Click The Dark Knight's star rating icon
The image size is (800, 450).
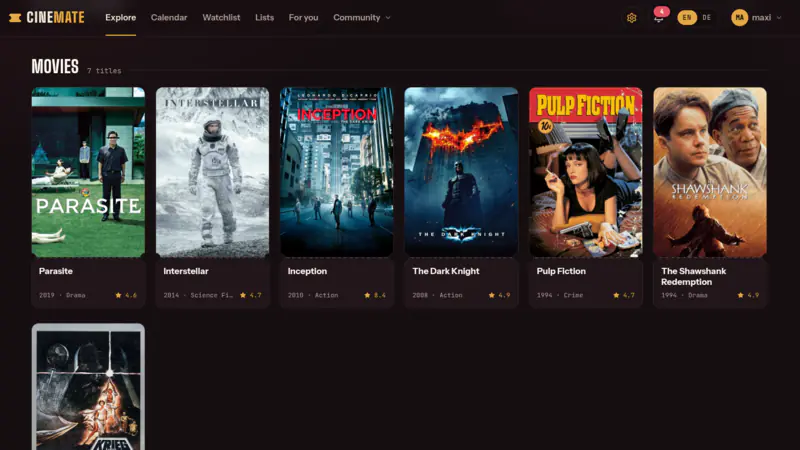pos(492,295)
